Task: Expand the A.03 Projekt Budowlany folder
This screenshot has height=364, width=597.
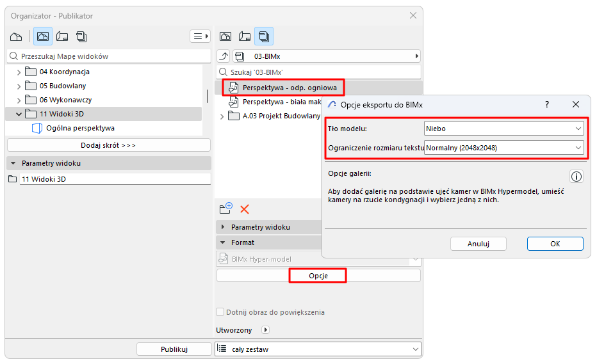Action: (x=222, y=116)
